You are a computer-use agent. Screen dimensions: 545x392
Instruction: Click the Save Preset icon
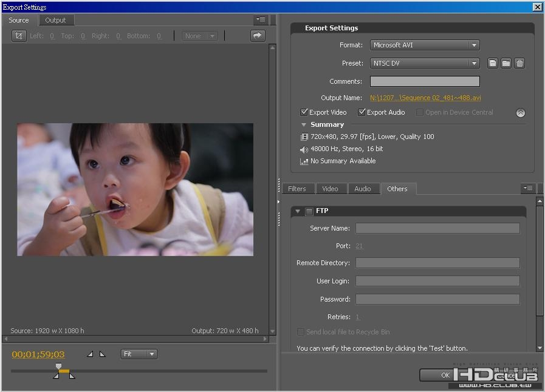(x=493, y=63)
